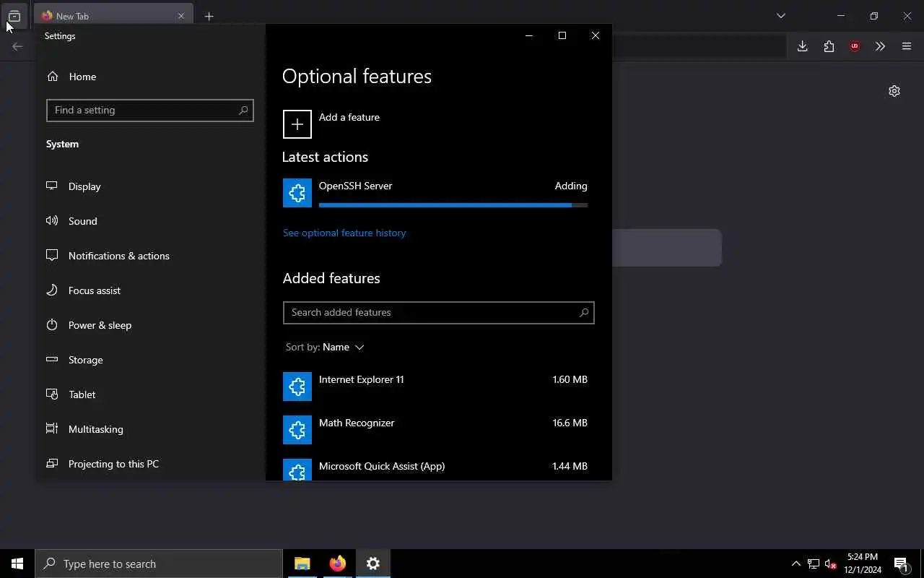Click the uBlock Origin shield icon

coord(855,46)
